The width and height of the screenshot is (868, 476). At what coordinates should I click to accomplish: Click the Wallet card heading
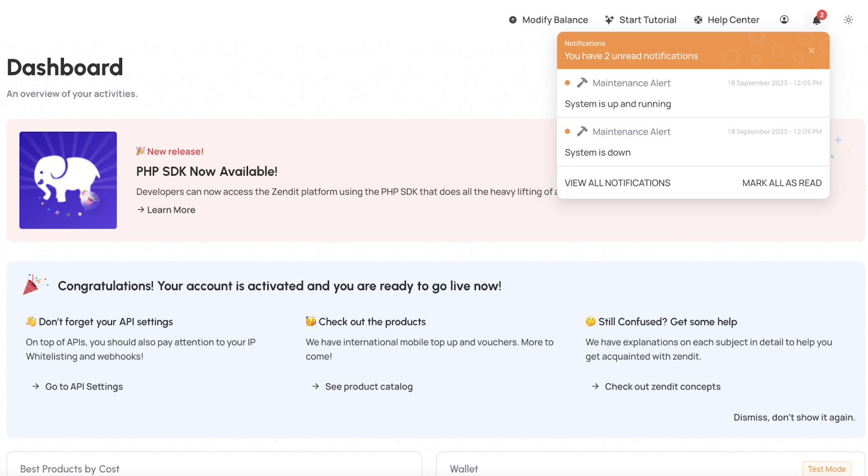[x=464, y=469]
